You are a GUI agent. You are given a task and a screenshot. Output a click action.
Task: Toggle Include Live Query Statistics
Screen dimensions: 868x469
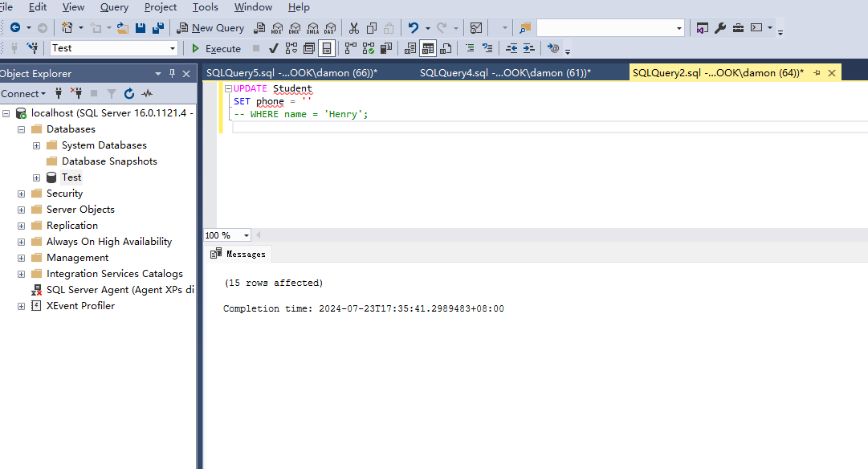[x=368, y=49]
